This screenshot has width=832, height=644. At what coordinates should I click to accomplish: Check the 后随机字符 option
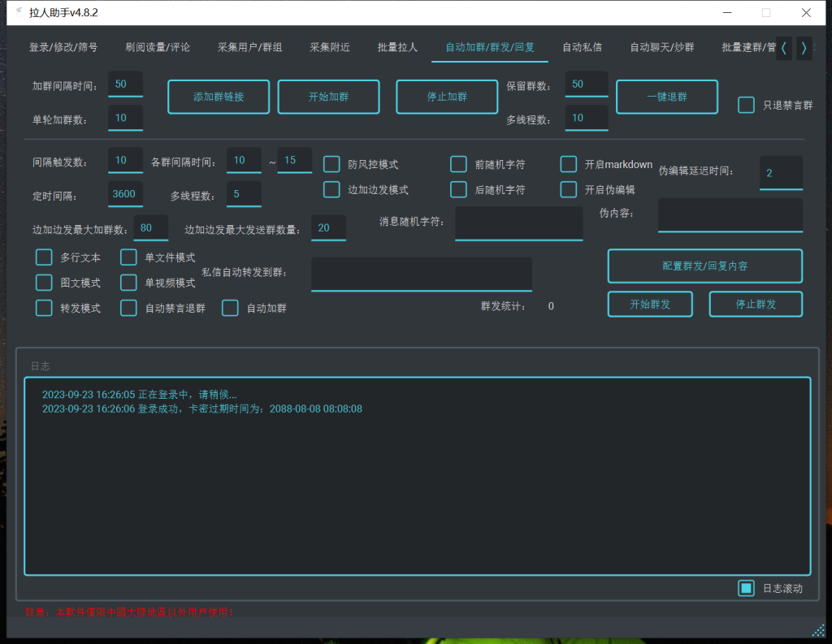[x=458, y=189]
